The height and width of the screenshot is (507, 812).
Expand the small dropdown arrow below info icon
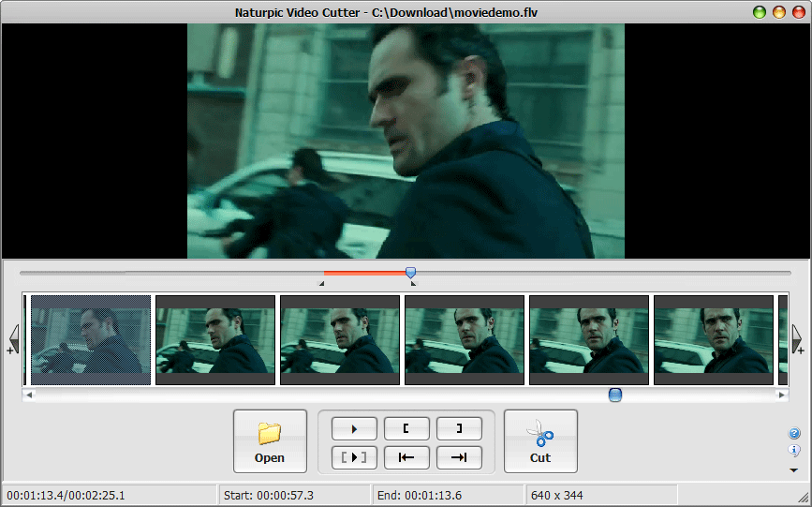[x=793, y=470]
